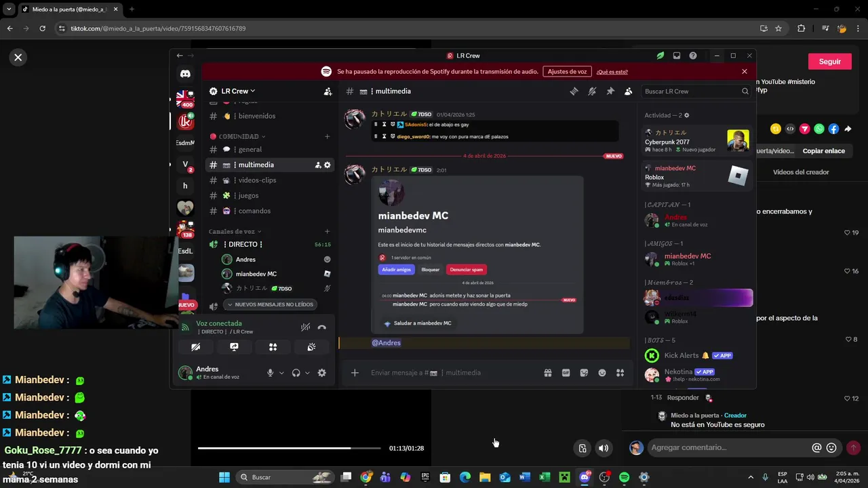Open threads icon in multimedia channel header
868x488 pixels.
tap(574, 91)
